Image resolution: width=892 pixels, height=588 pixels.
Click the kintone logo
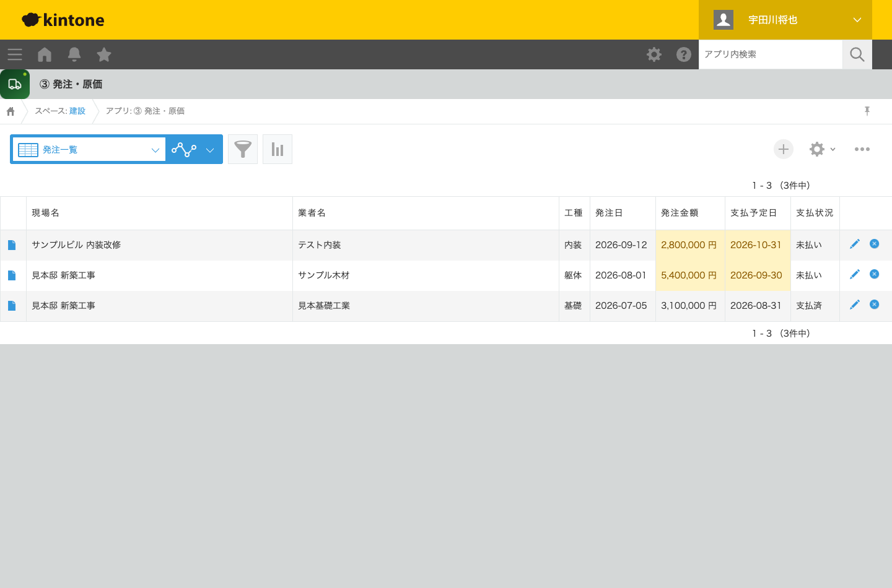[x=63, y=20]
